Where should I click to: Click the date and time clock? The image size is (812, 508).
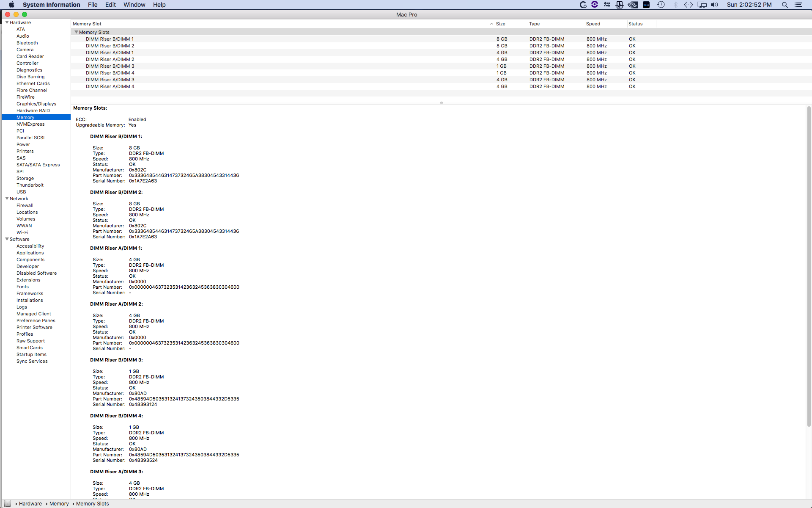[749, 5]
